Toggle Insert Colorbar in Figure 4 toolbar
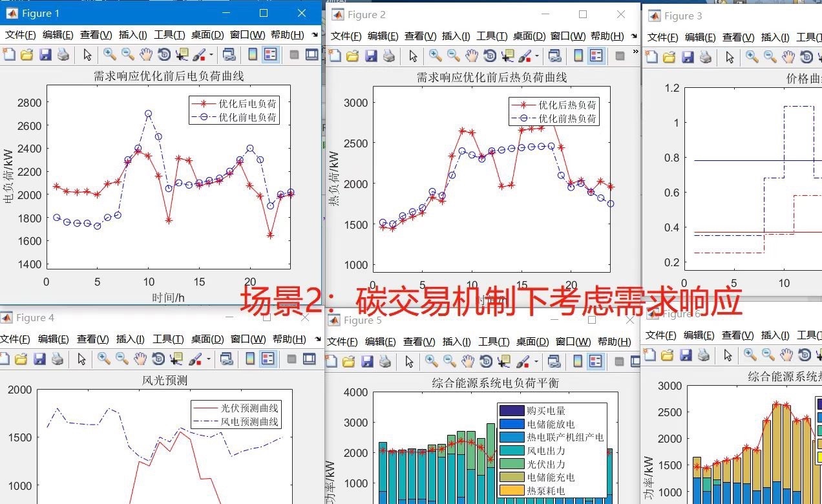822x504 pixels. pyautogui.click(x=250, y=359)
